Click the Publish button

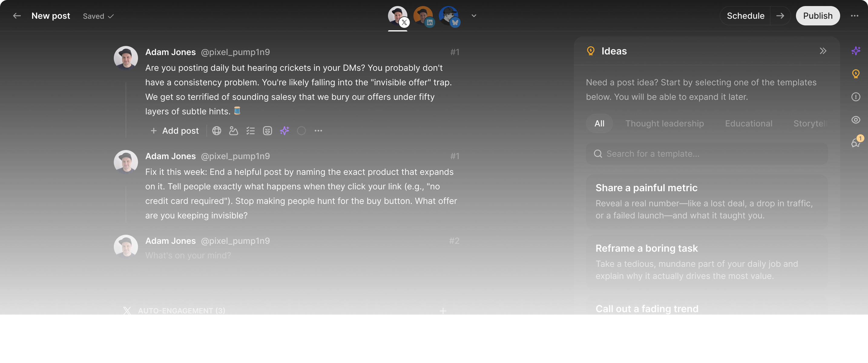click(x=817, y=16)
